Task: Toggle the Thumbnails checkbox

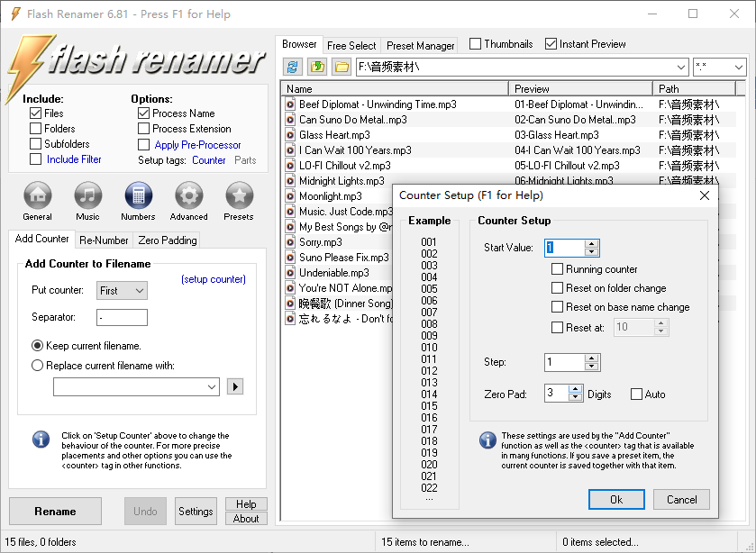Action: click(475, 44)
